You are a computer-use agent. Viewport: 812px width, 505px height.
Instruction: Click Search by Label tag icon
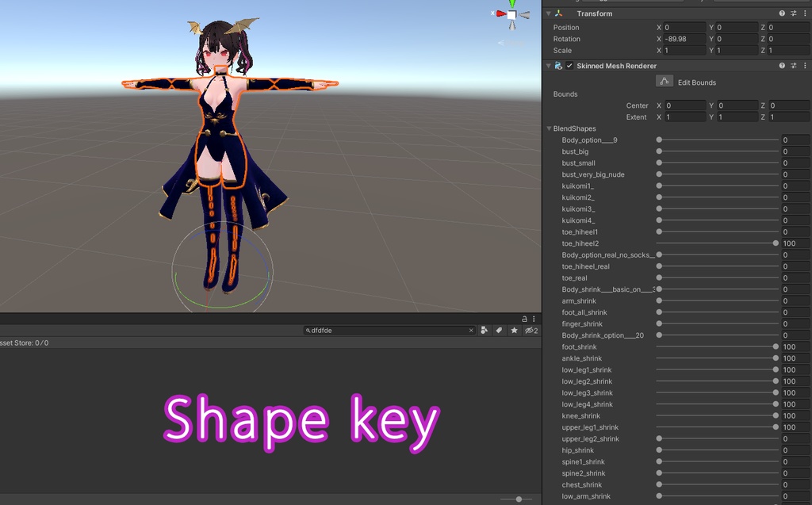[x=499, y=331]
